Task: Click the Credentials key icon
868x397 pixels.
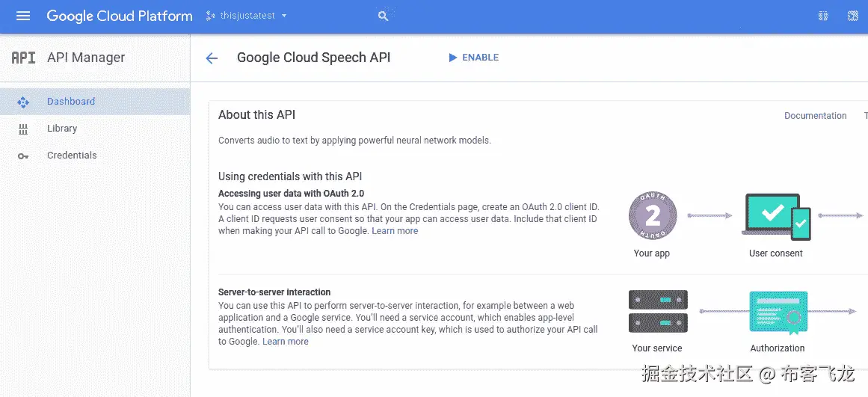Action: point(23,156)
